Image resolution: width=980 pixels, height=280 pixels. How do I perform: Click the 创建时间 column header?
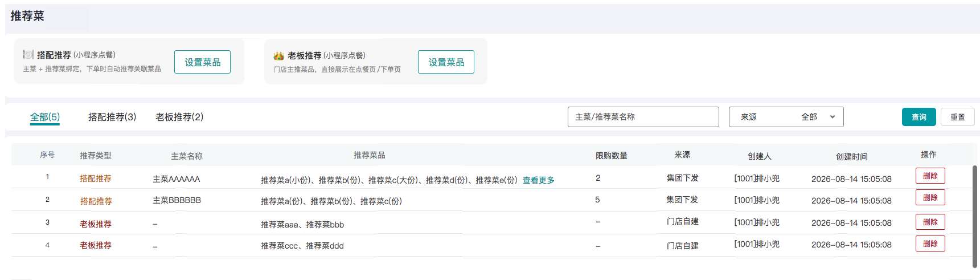coord(851,157)
